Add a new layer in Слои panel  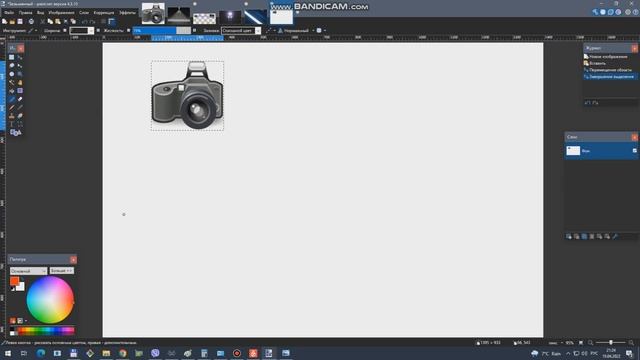(x=569, y=236)
